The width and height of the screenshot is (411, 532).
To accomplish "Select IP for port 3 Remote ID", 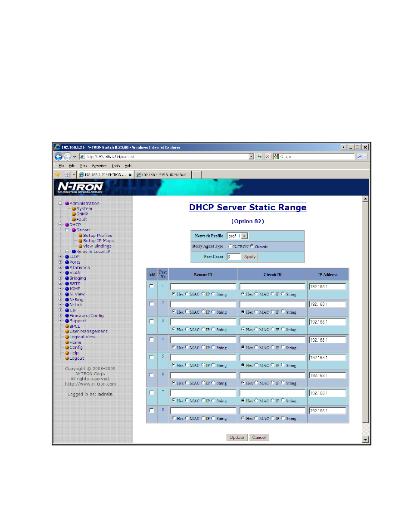I will 203,330.
